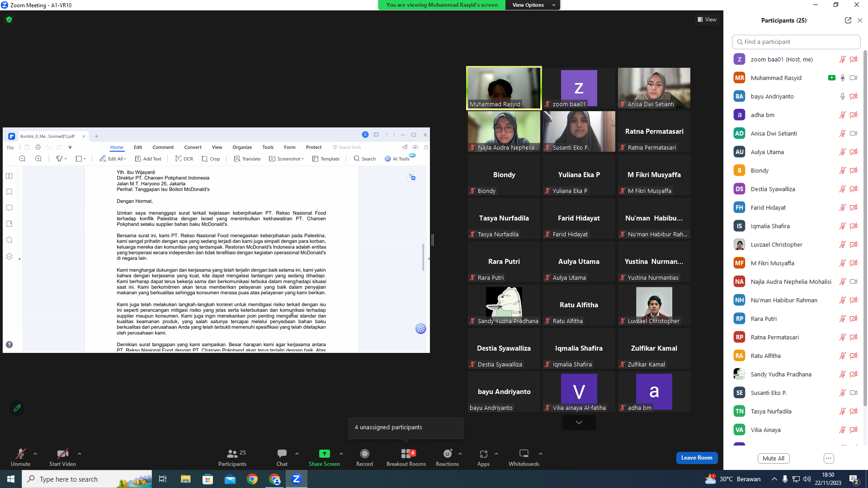Viewport: 868px width, 488px height.
Task: Open the search panel in the PDF sidebar
Action: click(9, 240)
